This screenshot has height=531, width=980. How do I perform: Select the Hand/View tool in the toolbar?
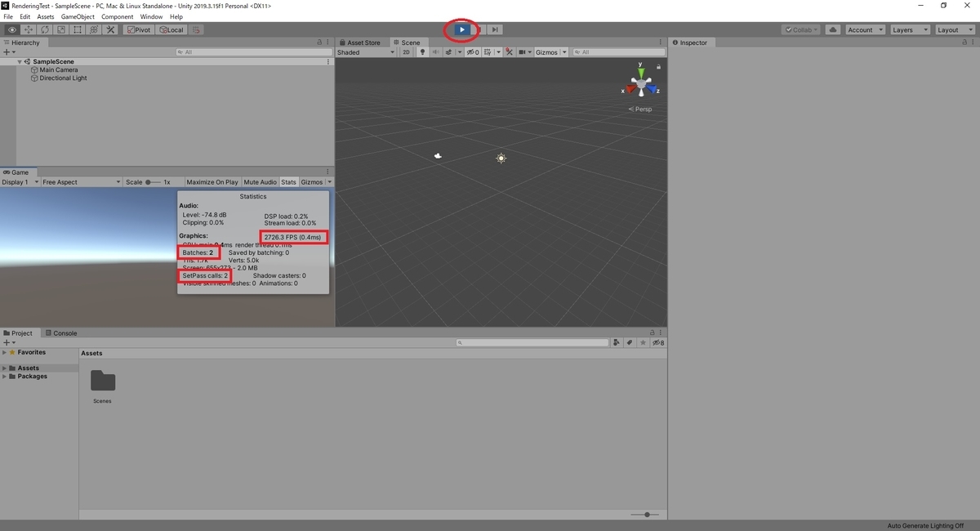coord(11,29)
